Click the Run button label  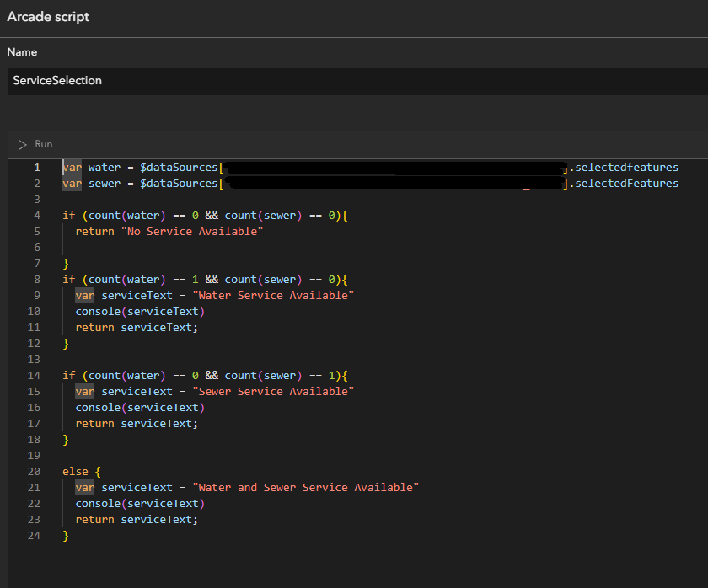click(43, 144)
